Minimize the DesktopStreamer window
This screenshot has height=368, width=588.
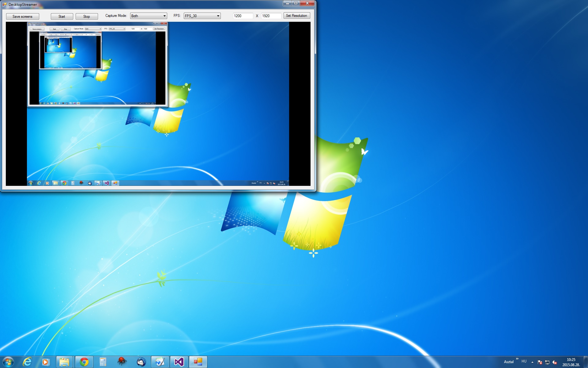[287, 3]
